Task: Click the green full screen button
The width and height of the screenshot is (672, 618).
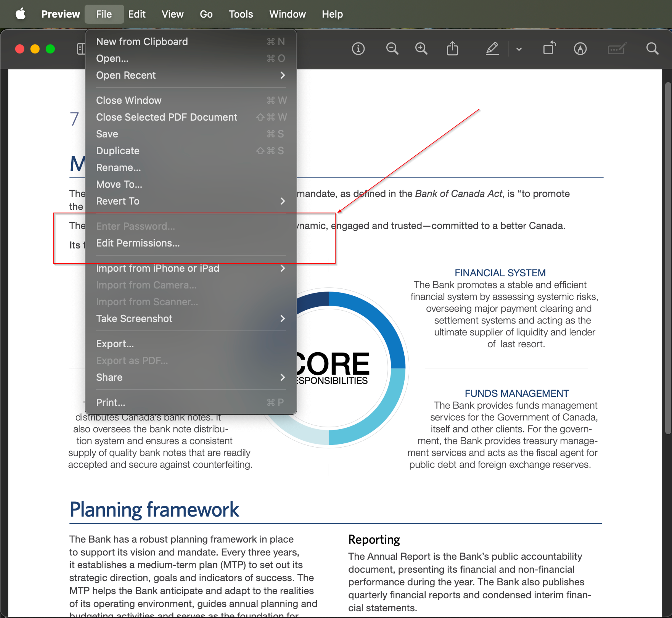Action: pos(50,49)
